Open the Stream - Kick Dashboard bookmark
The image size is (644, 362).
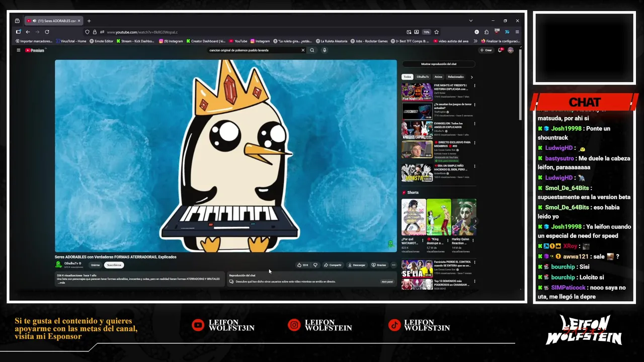pos(135,41)
